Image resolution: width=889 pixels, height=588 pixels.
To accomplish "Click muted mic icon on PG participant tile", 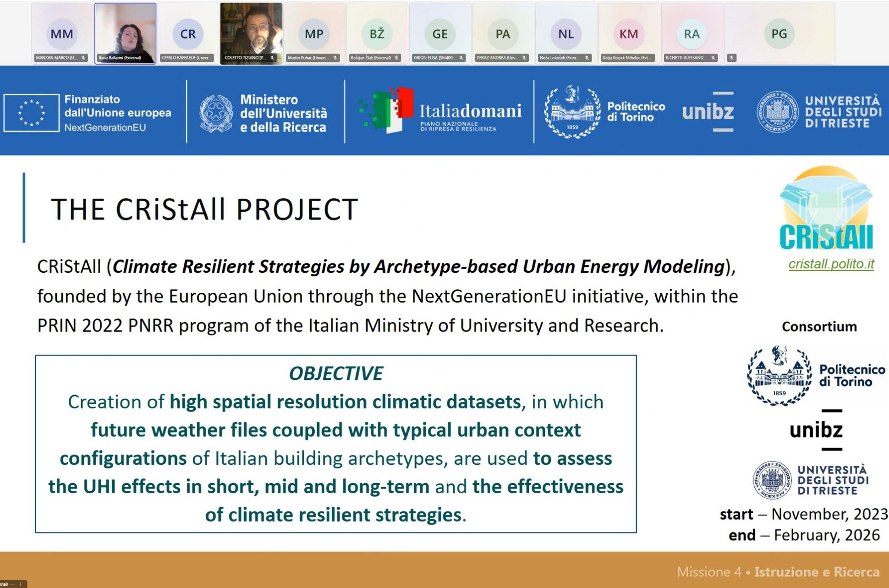I will coord(732,58).
